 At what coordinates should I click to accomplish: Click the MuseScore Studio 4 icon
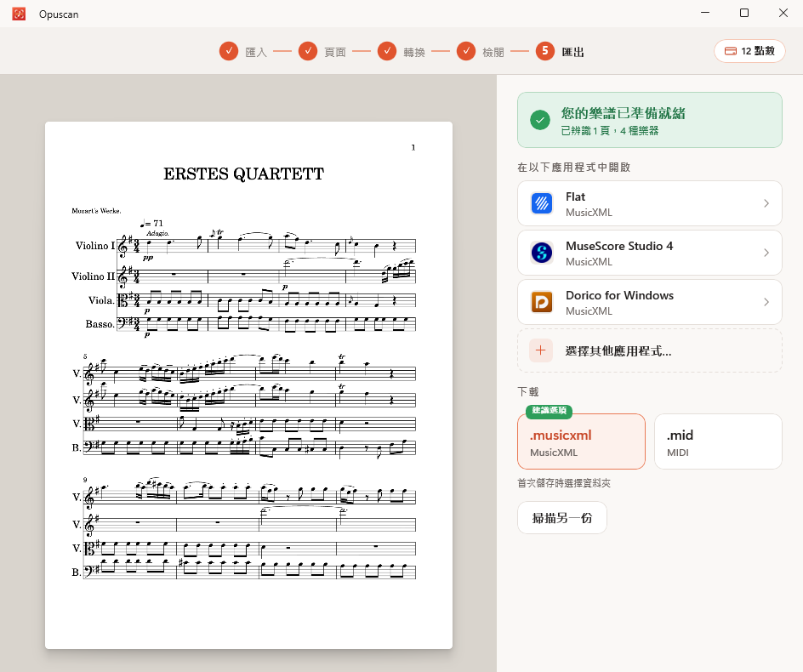click(x=541, y=253)
